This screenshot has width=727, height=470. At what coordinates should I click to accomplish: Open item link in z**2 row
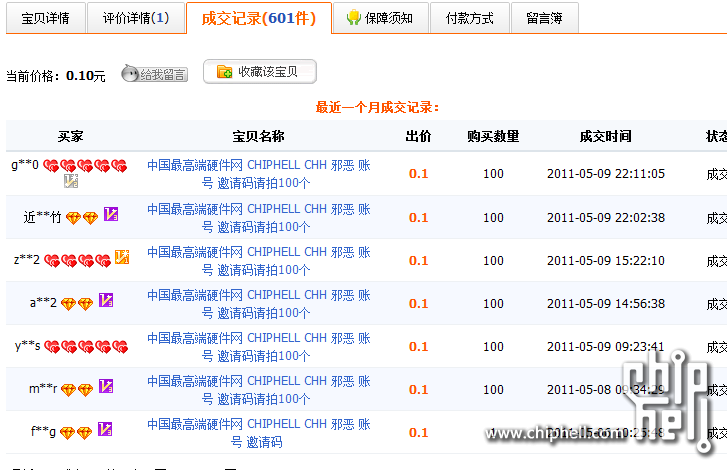[x=259, y=261]
